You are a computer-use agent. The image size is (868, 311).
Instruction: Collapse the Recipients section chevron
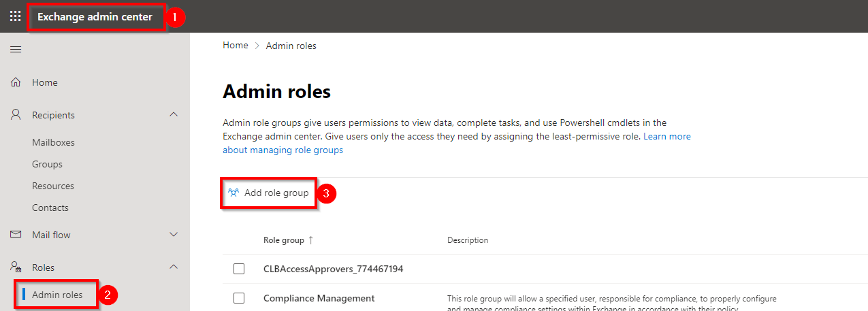coord(174,115)
